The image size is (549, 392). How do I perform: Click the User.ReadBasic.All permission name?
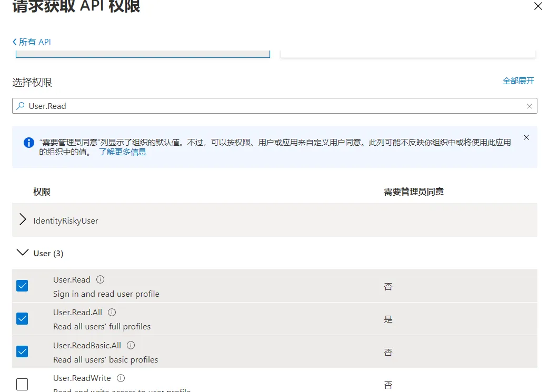[87, 346]
